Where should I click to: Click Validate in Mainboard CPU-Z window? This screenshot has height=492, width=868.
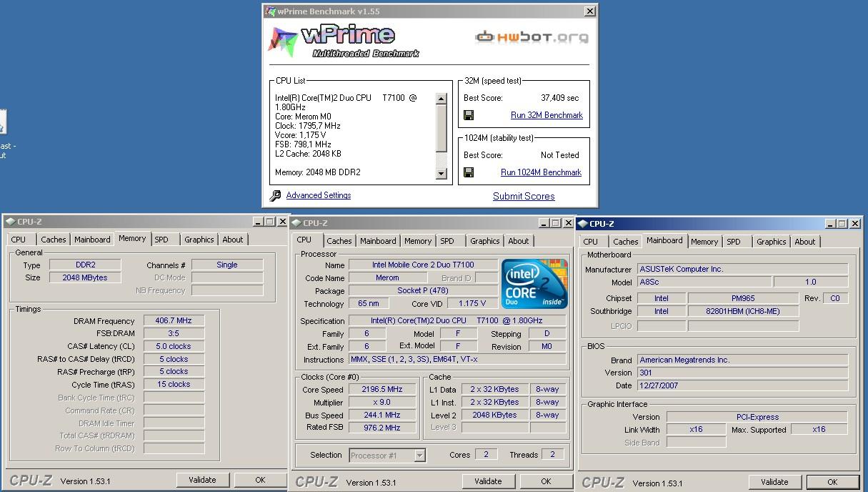click(774, 482)
